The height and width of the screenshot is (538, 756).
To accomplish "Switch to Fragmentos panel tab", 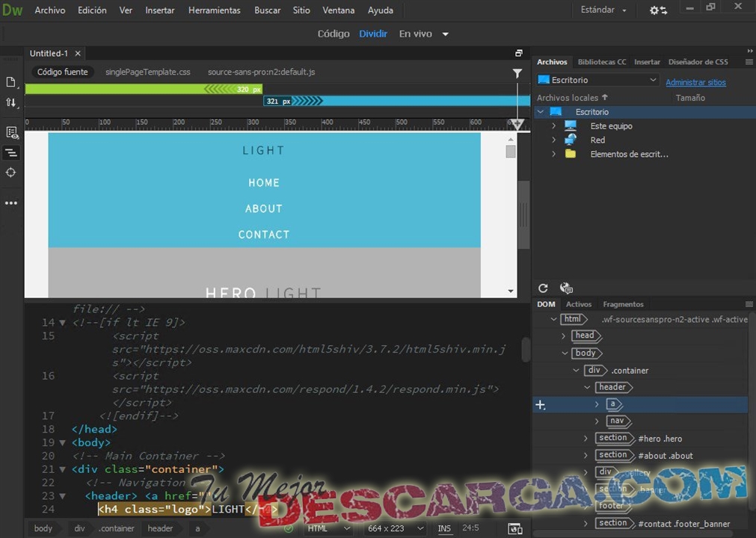I will coord(623,304).
